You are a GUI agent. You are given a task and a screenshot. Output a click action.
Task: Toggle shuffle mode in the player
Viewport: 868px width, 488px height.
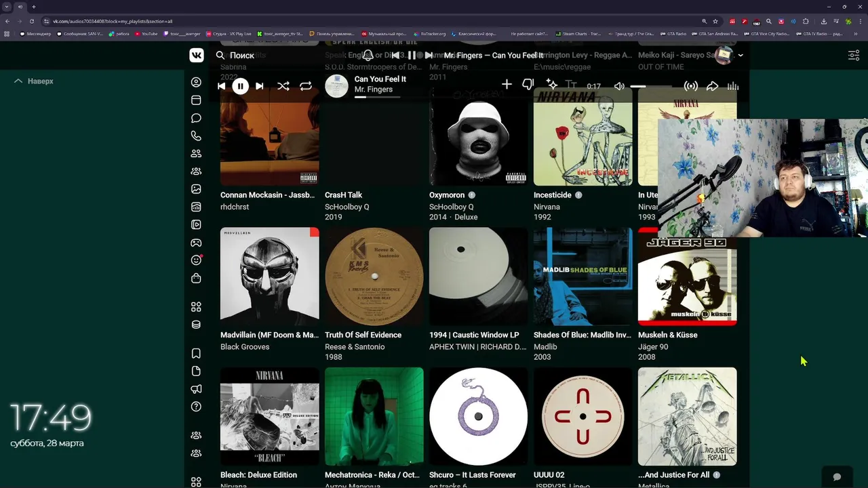click(x=283, y=86)
